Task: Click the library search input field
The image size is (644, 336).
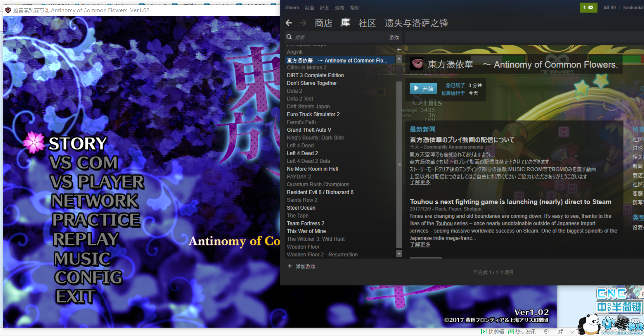Action: (x=341, y=37)
